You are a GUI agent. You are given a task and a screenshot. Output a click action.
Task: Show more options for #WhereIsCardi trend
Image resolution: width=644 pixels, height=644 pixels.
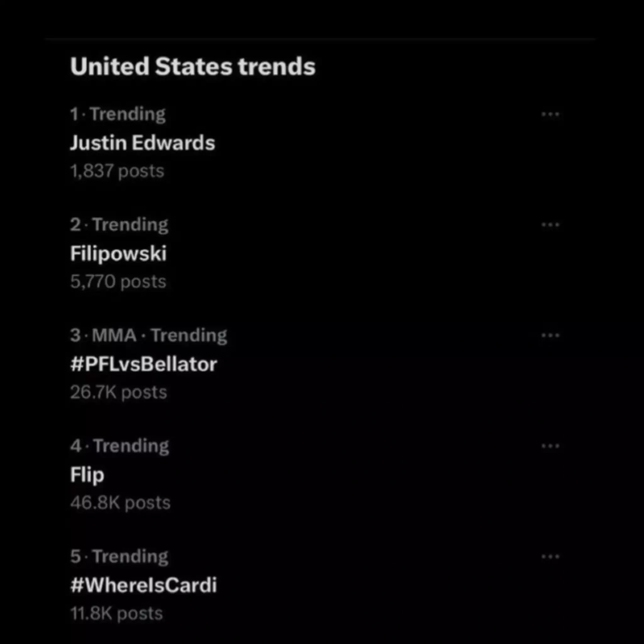[550, 556]
